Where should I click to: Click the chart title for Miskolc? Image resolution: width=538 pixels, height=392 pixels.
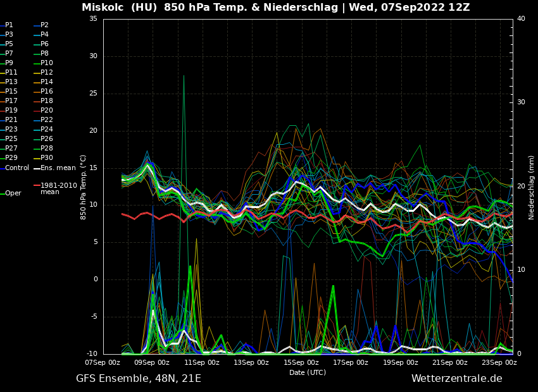click(x=275, y=8)
